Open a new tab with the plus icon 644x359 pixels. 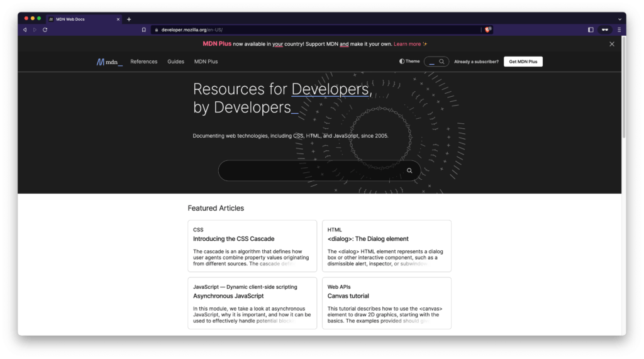point(129,19)
